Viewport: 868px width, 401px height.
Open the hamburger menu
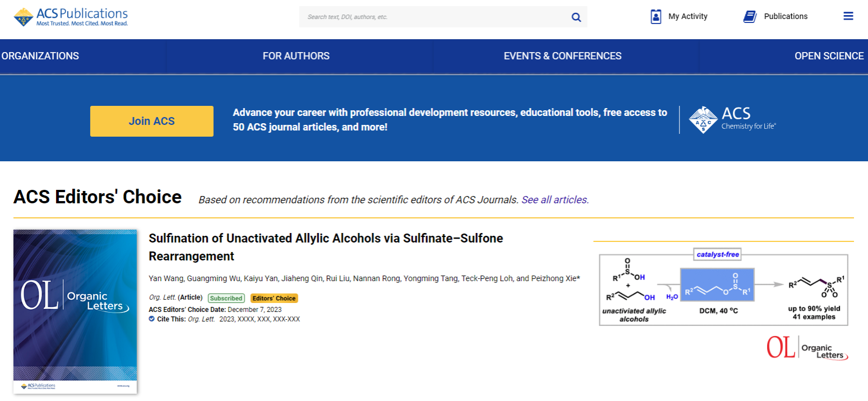pyautogui.click(x=848, y=16)
